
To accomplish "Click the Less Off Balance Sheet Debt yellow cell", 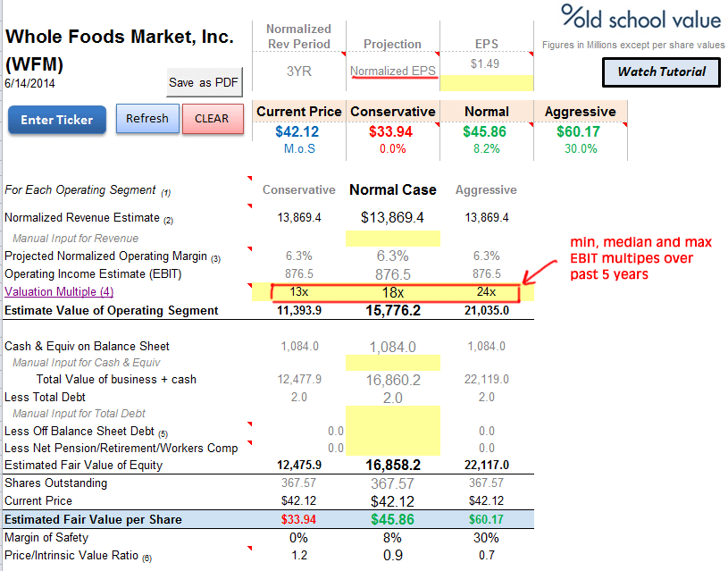I will point(393,431).
